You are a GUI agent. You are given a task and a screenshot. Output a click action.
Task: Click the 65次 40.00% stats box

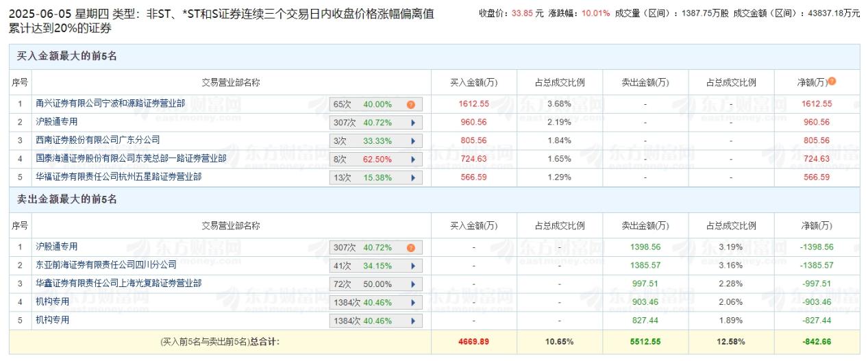point(363,105)
